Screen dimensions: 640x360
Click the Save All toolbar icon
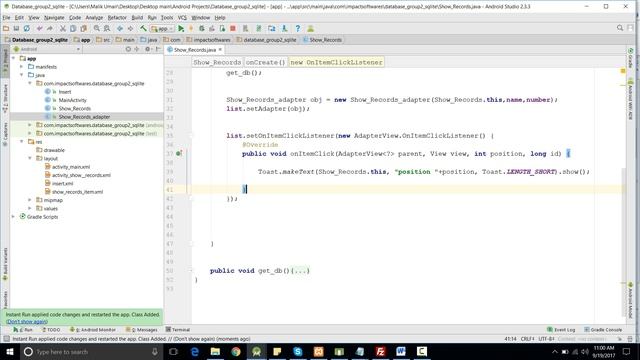(x=16, y=29)
